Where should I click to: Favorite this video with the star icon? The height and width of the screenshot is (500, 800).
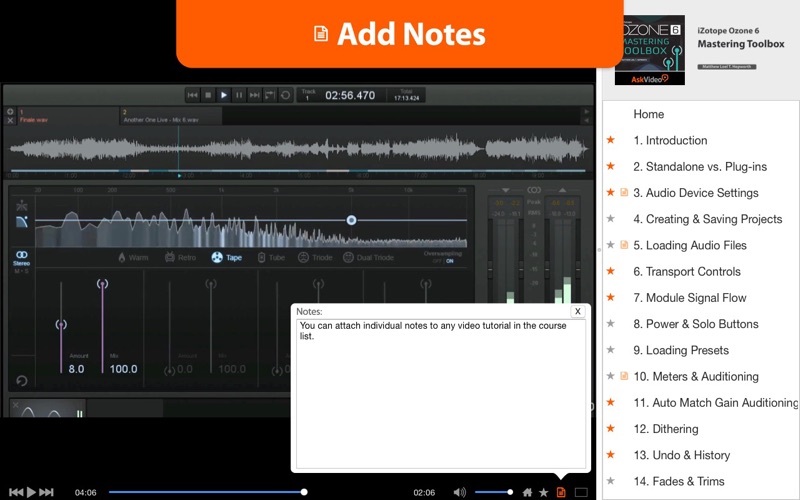coord(544,492)
